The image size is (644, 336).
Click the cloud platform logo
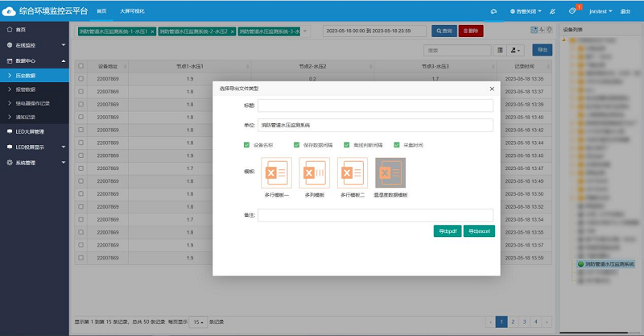9,11
